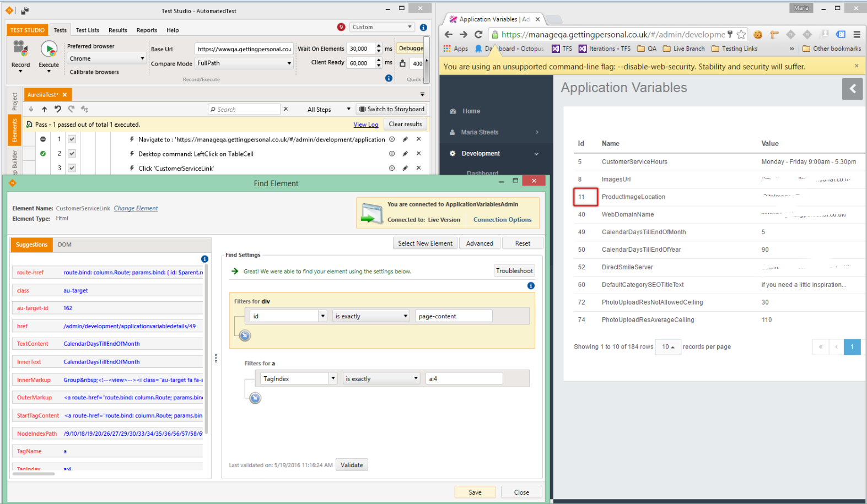
Task: Click pencil edit icon for Navigate step
Action: click(x=405, y=139)
